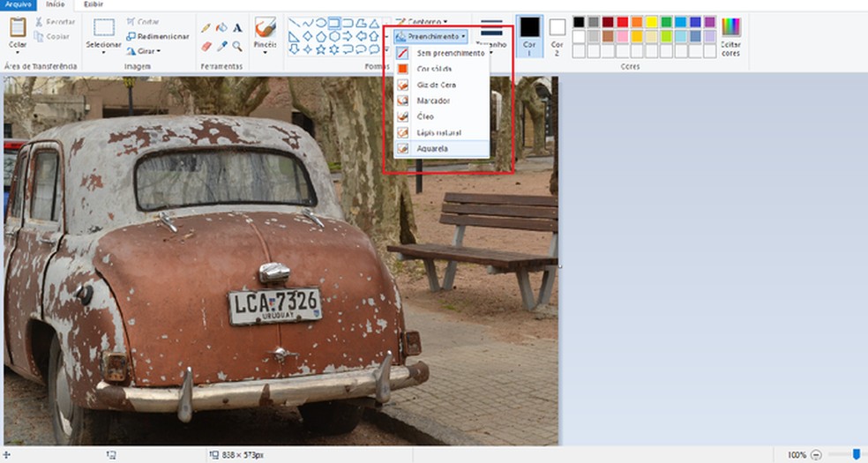Select 'Sem preenchimento' fill option
The image size is (868, 463).
tap(441, 53)
